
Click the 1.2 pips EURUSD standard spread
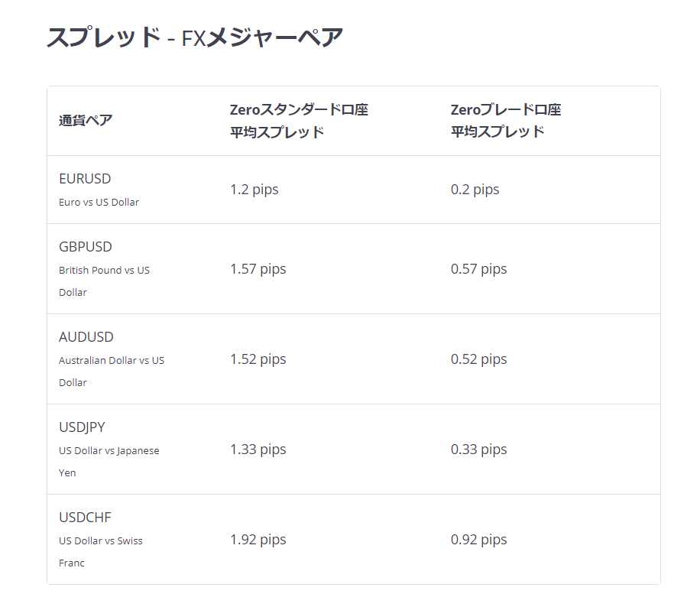click(254, 190)
